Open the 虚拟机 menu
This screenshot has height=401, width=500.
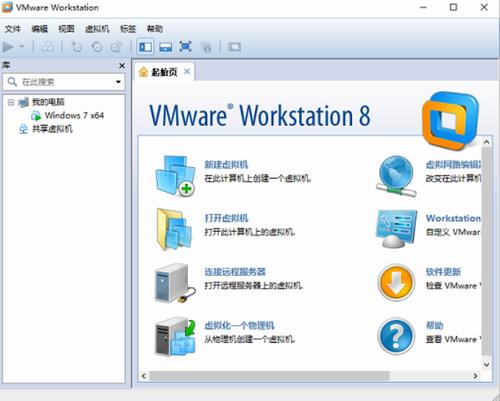tap(97, 29)
